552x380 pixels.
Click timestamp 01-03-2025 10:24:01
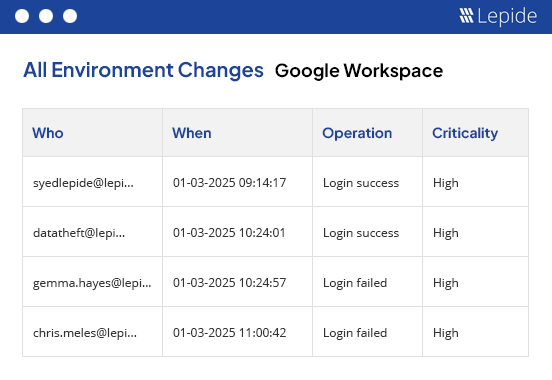coord(229,233)
